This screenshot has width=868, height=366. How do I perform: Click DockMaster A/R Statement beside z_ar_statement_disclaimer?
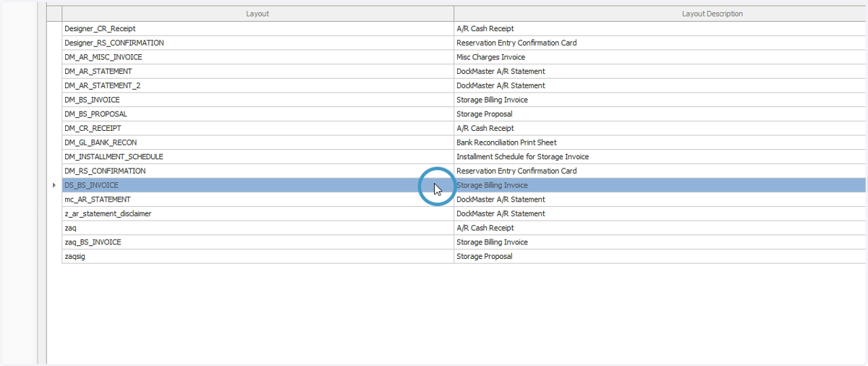(501, 214)
